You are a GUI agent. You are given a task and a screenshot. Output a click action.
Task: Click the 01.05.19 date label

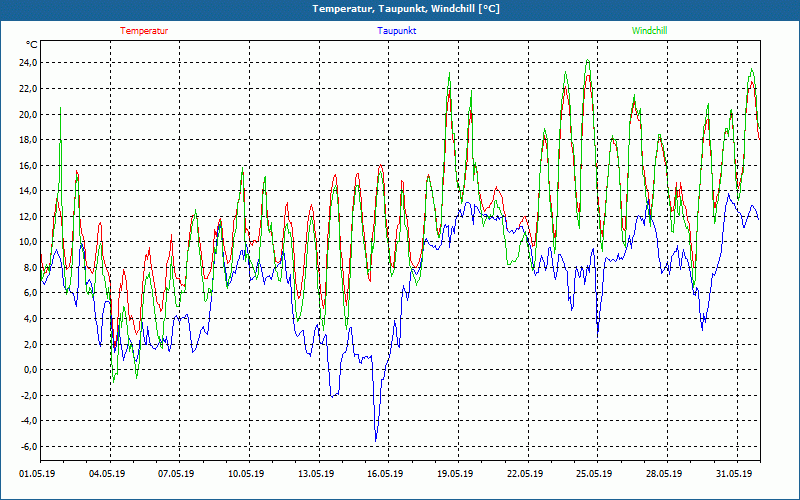37,474
